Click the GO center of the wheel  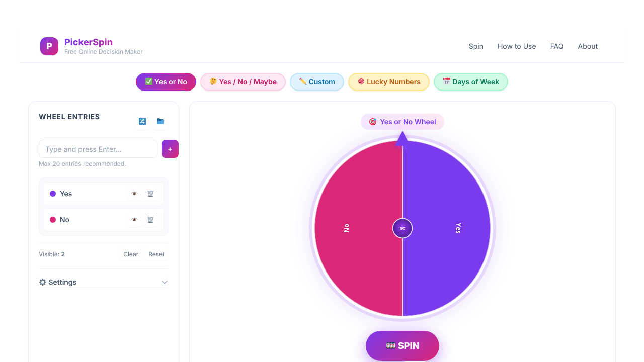403,228
